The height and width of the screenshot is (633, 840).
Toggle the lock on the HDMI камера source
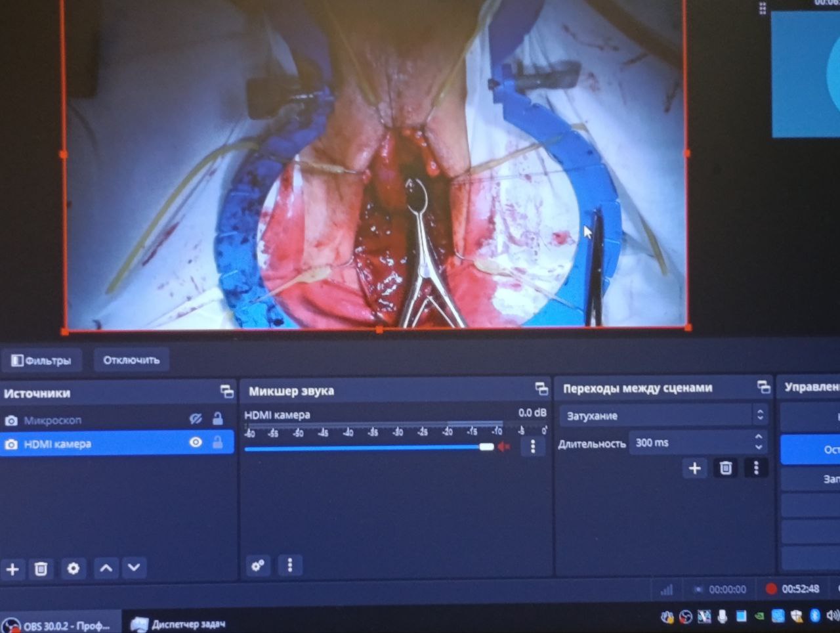[217, 443]
